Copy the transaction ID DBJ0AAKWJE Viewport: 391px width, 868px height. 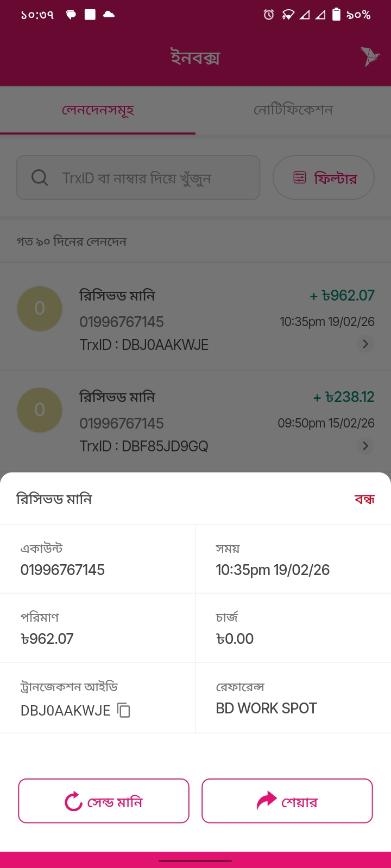click(124, 710)
